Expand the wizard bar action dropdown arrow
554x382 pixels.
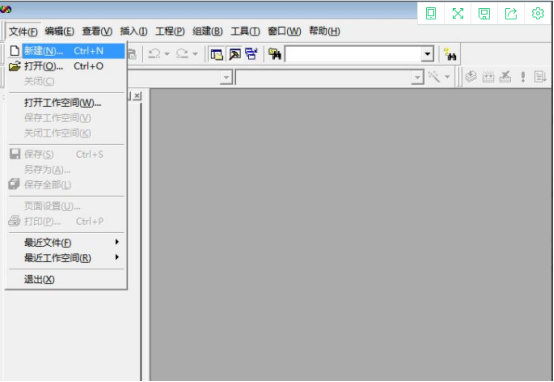point(447,77)
